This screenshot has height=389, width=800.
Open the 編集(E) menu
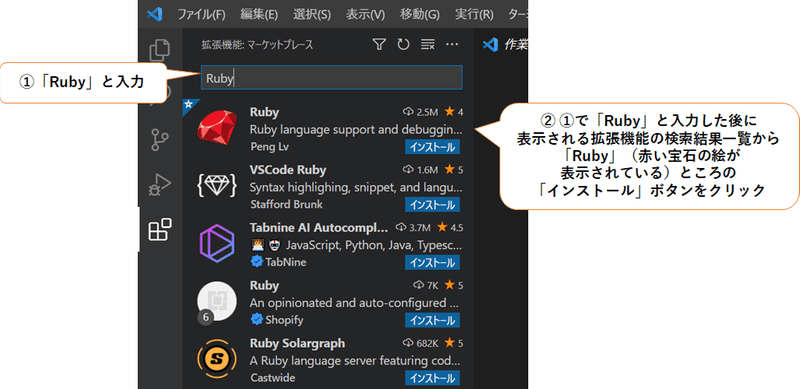click(x=259, y=15)
